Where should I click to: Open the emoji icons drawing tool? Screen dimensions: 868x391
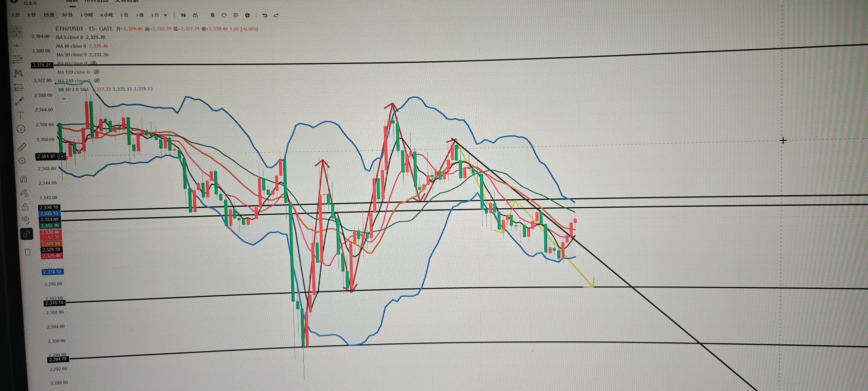(21, 129)
